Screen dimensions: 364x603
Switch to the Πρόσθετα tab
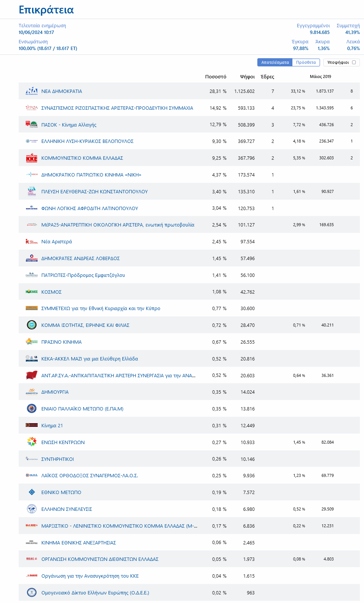pyautogui.click(x=306, y=62)
